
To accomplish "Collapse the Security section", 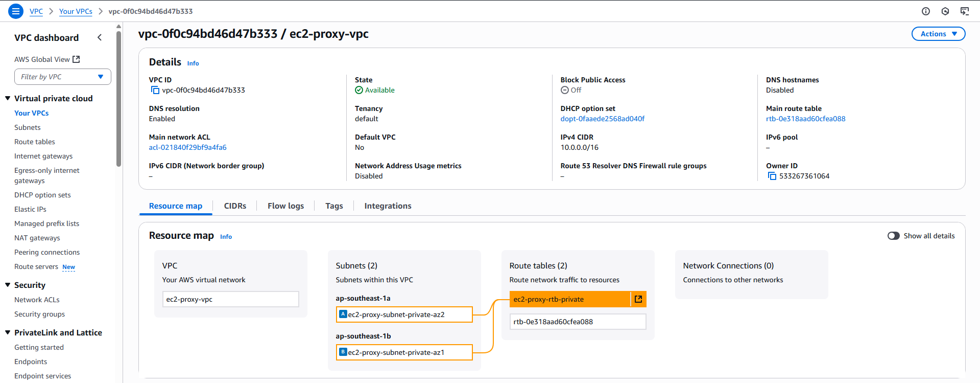I will pos(8,285).
